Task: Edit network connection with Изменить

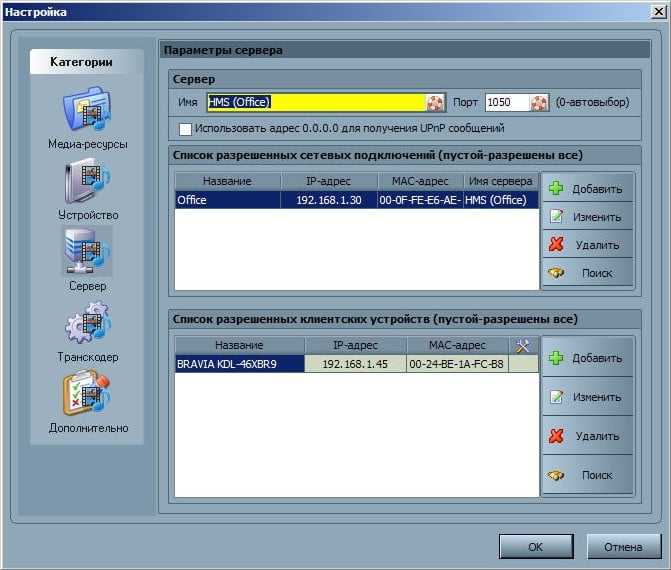Action: click(588, 217)
